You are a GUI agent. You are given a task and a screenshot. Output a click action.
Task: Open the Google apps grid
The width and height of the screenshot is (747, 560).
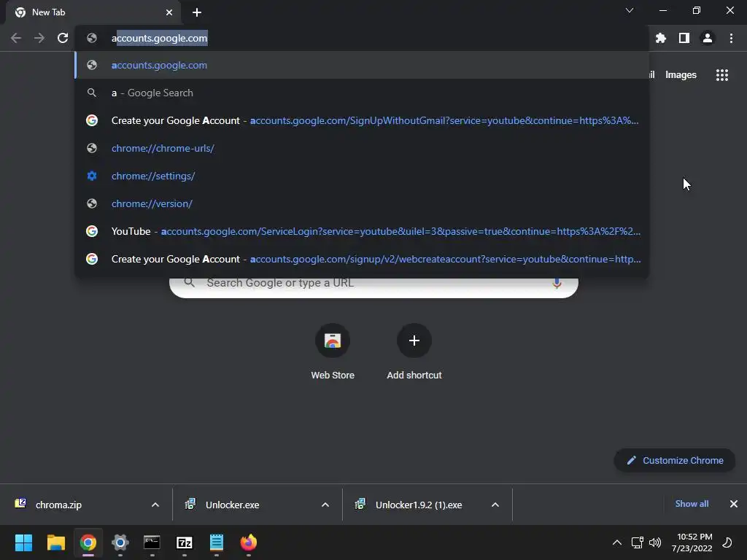point(722,75)
